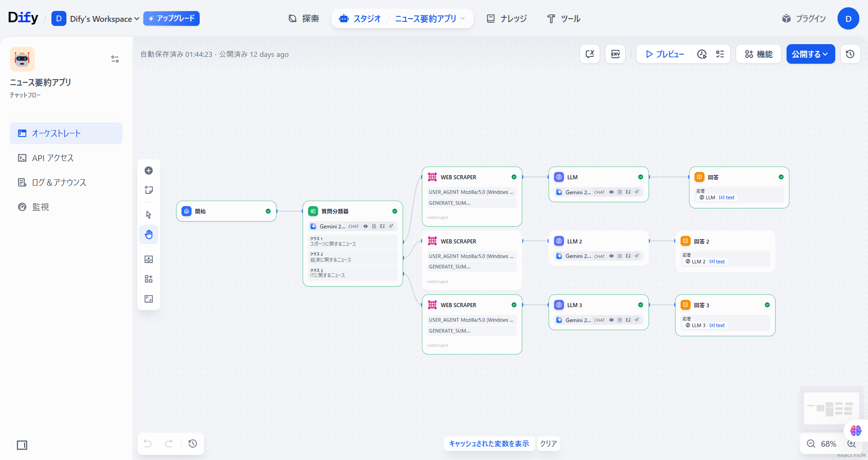Image resolution: width=868 pixels, height=460 pixels.
Task: Open the API アクセス menu item
Action: tap(52, 158)
